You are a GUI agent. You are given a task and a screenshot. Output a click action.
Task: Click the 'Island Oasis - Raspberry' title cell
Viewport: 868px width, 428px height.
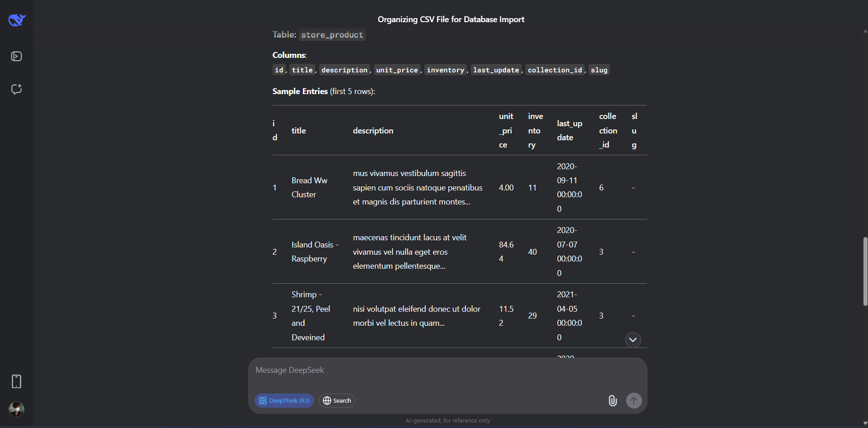click(315, 252)
